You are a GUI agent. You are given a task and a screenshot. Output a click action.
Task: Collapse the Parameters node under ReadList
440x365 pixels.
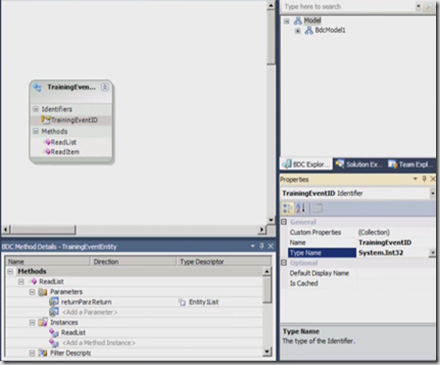[32, 292]
